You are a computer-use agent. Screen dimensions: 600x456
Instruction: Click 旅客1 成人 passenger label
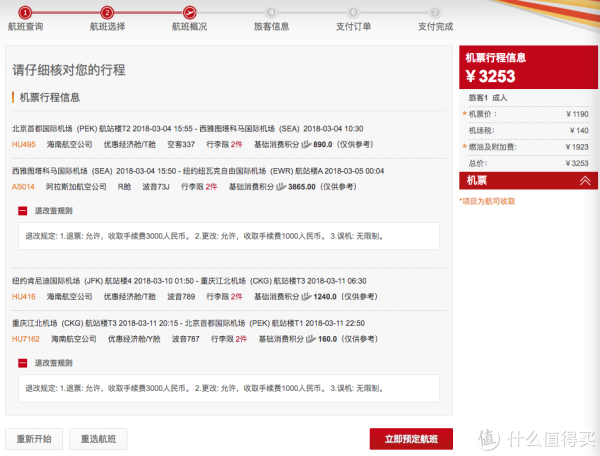(x=488, y=98)
